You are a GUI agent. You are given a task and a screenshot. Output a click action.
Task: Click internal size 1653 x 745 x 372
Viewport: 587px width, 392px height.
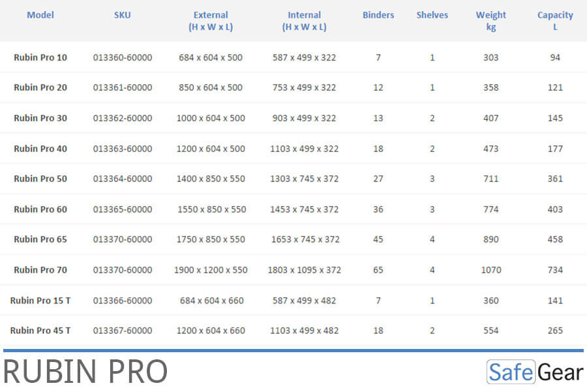pyautogui.click(x=305, y=239)
